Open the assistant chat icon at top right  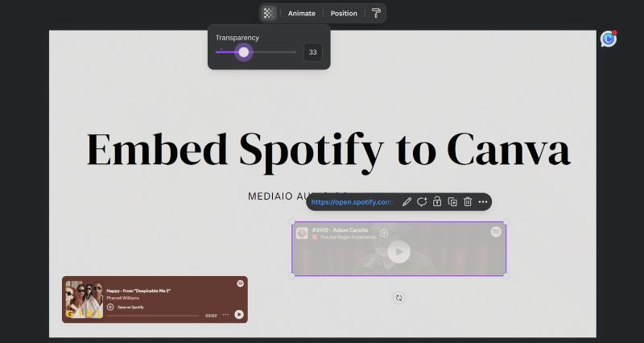(x=609, y=39)
